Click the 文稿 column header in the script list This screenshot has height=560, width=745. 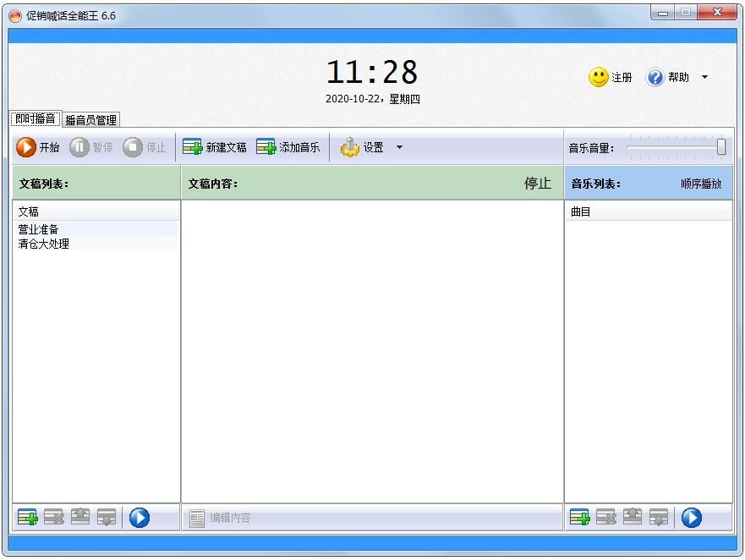point(29,211)
